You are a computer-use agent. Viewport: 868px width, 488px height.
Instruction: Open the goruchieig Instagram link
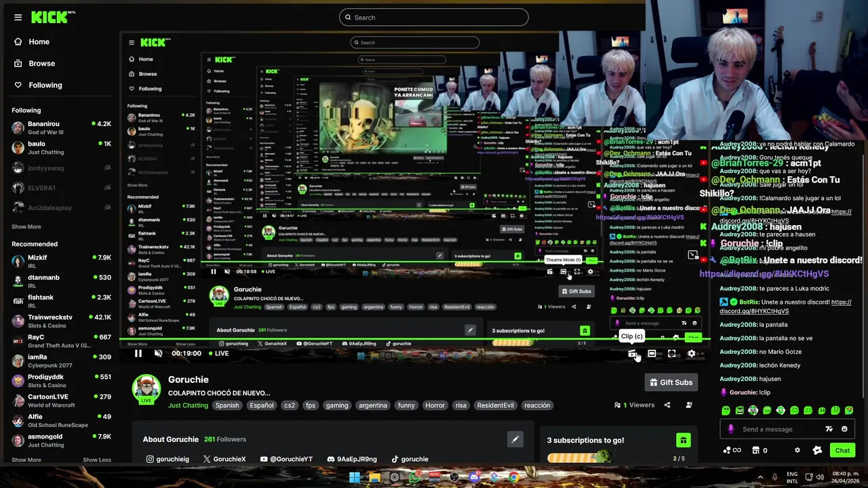[167, 459]
